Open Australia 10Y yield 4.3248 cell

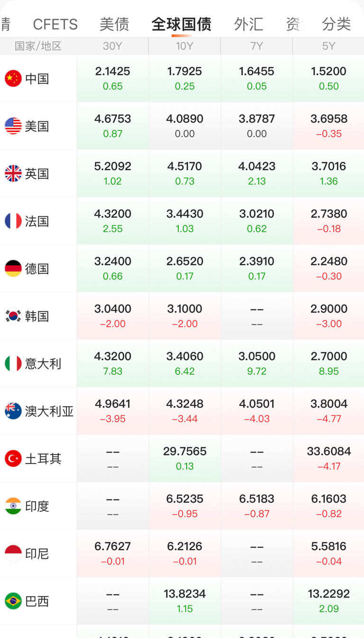[x=184, y=411]
